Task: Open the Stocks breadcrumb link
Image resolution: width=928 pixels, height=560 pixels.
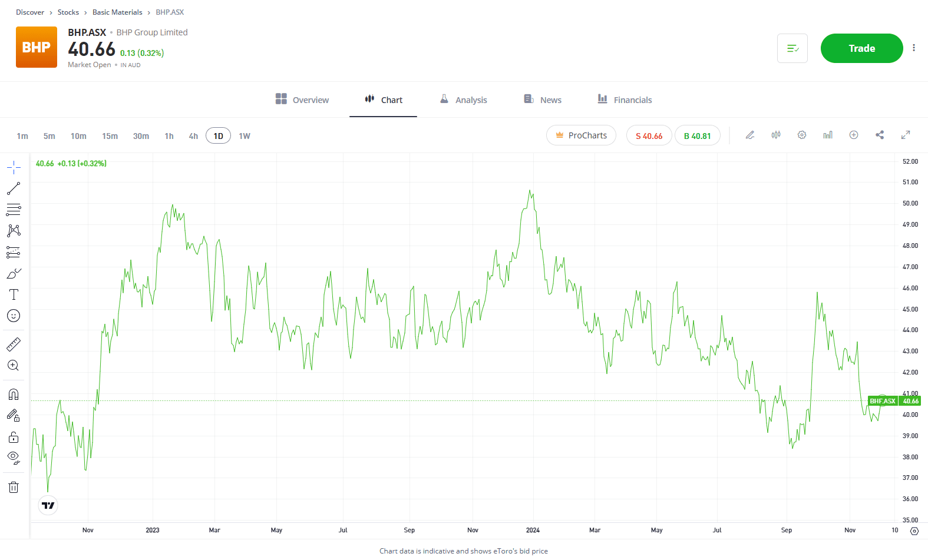Action: click(x=68, y=12)
